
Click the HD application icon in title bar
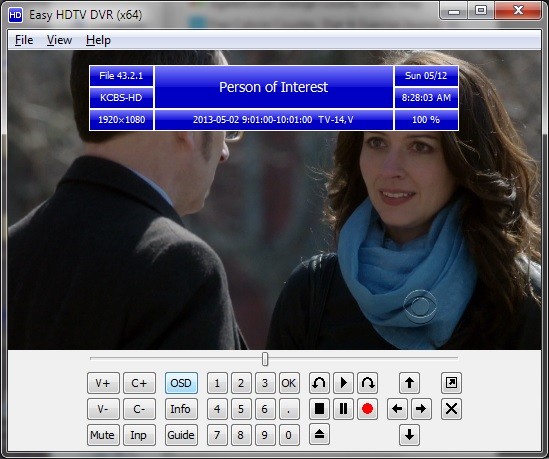[x=15, y=15]
